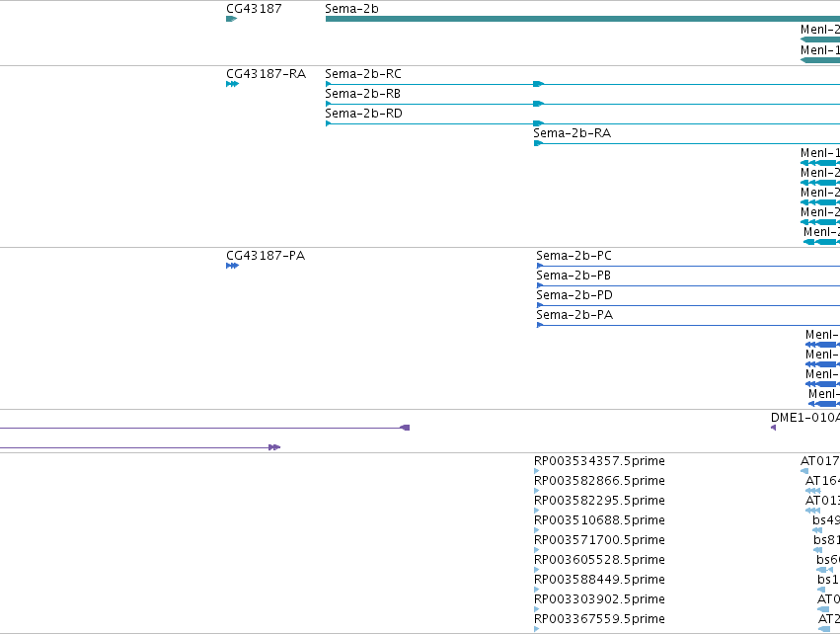Select the Sema-2b-PD label

click(574, 295)
